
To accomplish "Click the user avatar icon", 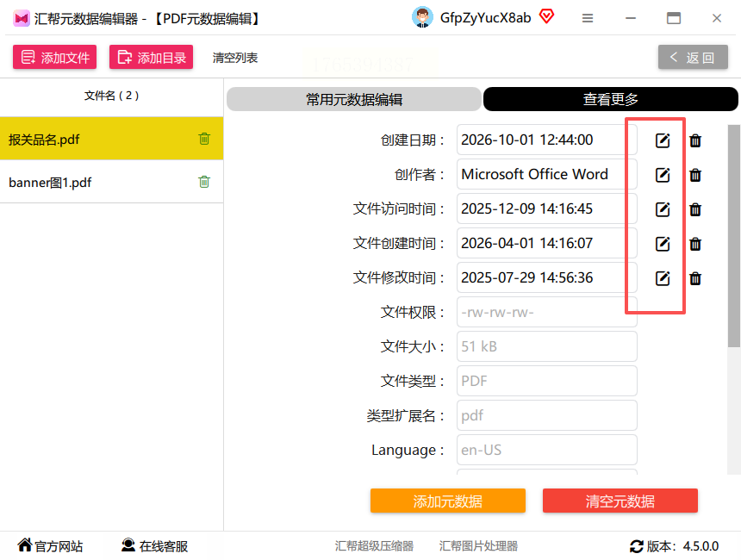I will (x=422, y=17).
